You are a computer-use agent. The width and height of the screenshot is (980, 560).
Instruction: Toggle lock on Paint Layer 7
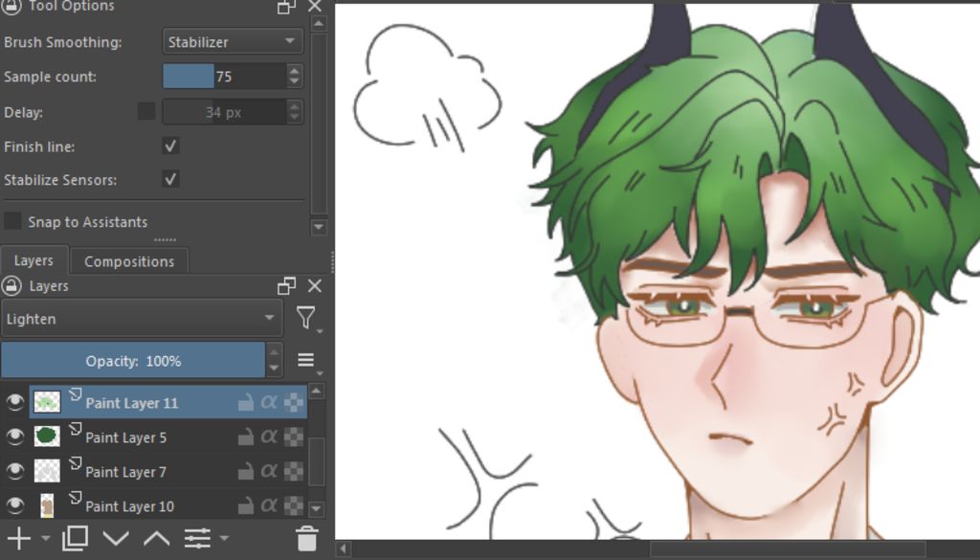[x=246, y=471]
